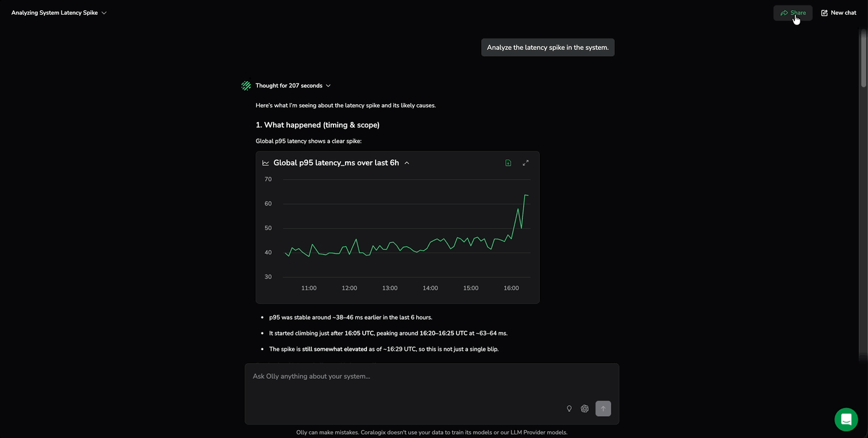Viewport: 868px width, 438px height.
Task: Download the latency chart data
Action: coord(508,163)
